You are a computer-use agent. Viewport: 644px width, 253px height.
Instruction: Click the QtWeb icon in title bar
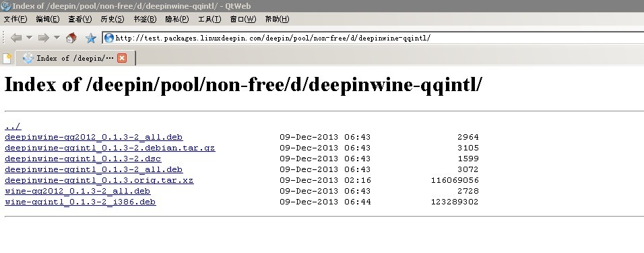pyautogui.click(x=6, y=6)
